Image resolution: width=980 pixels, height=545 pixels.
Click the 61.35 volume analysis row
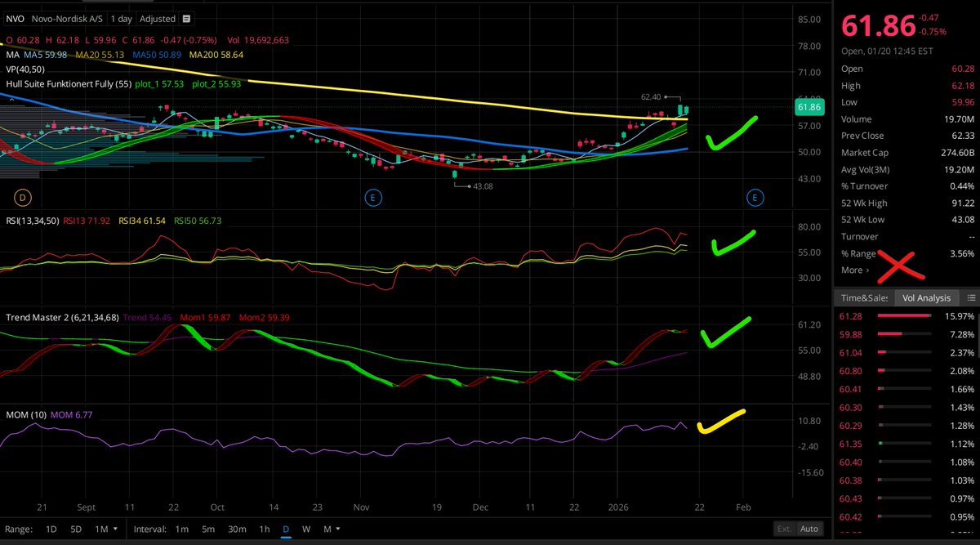click(906, 444)
